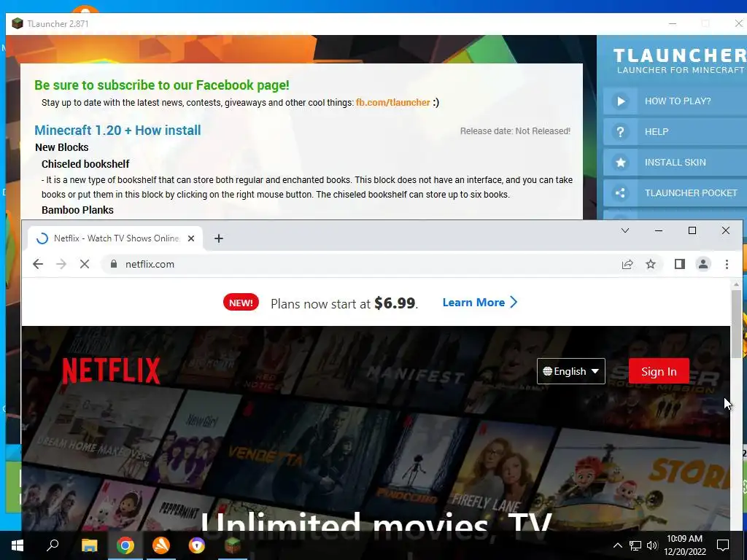
Task: Close the Netflix tab
Action: [191, 238]
